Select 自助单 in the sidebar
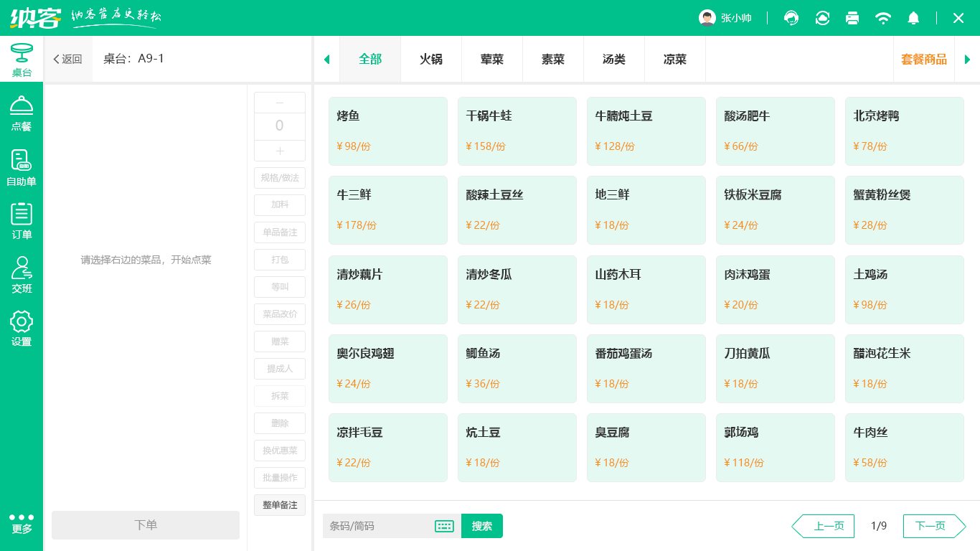The image size is (980, 551). 22,168
